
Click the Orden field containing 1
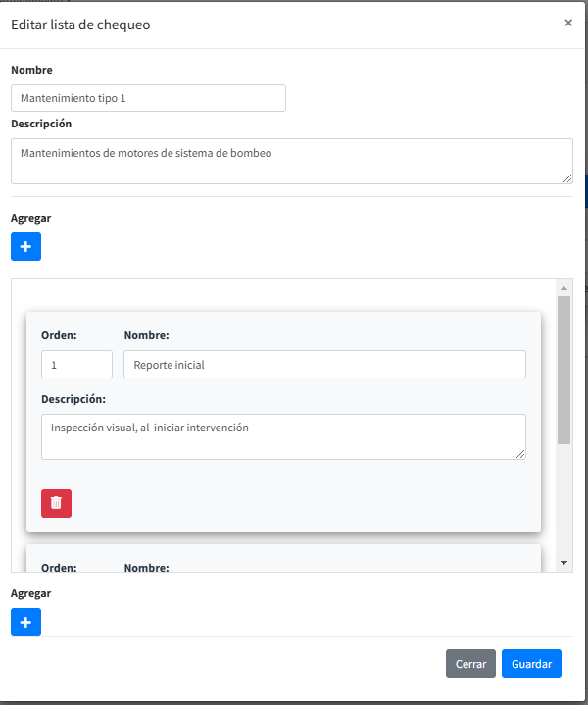click(76, 365)
